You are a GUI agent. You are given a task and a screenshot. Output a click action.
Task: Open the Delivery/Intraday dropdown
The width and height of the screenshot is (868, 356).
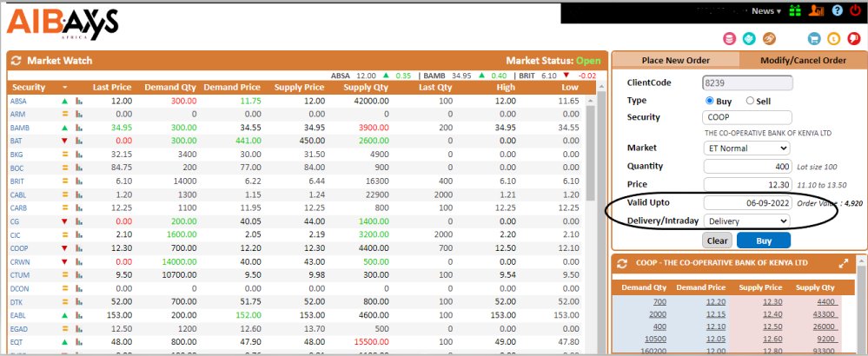pos(746,221)
